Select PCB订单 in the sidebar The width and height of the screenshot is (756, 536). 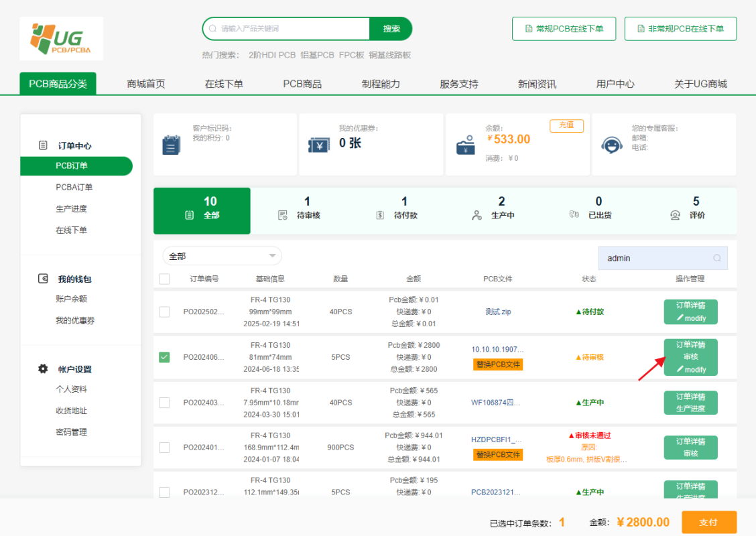pos(76,165)
